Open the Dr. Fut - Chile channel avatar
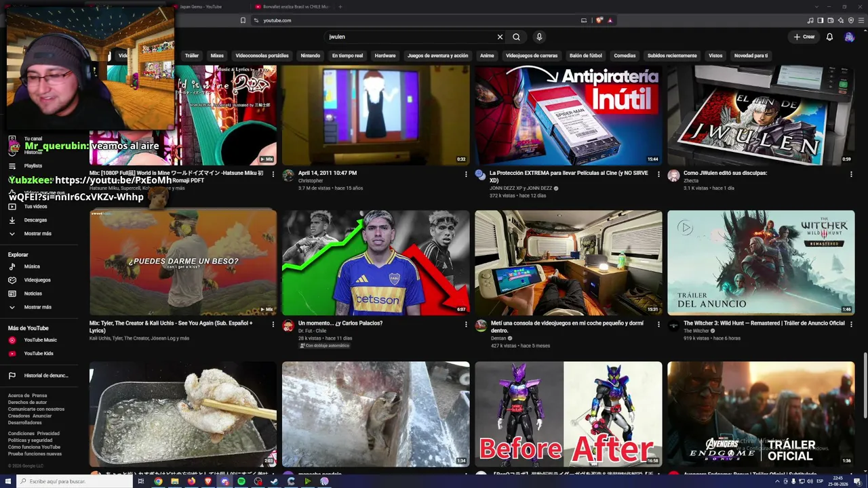 [x=288, y=326]
